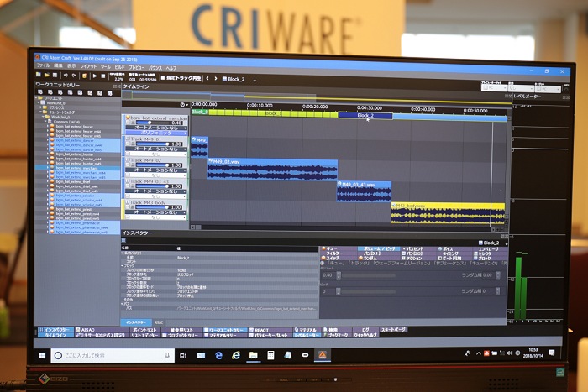
Task: Open the ファイル menu
Action: pyautogui.click(x=43, y=65)
